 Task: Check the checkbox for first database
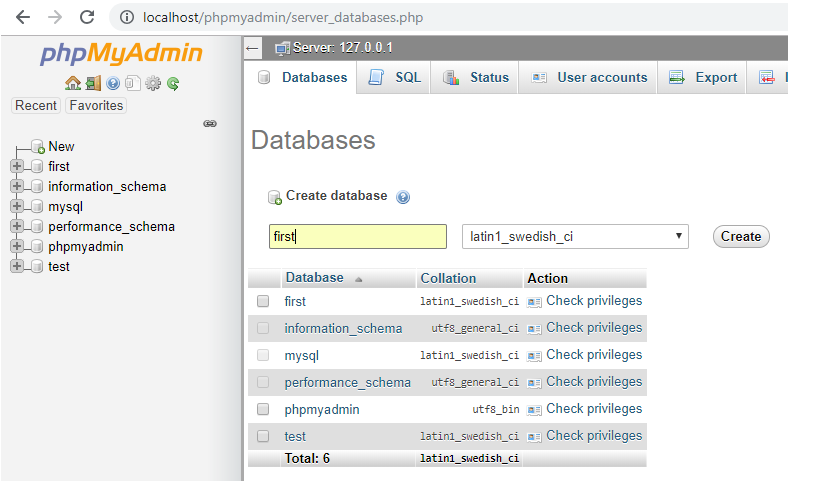pyautogui.click(x=263, y=301)
